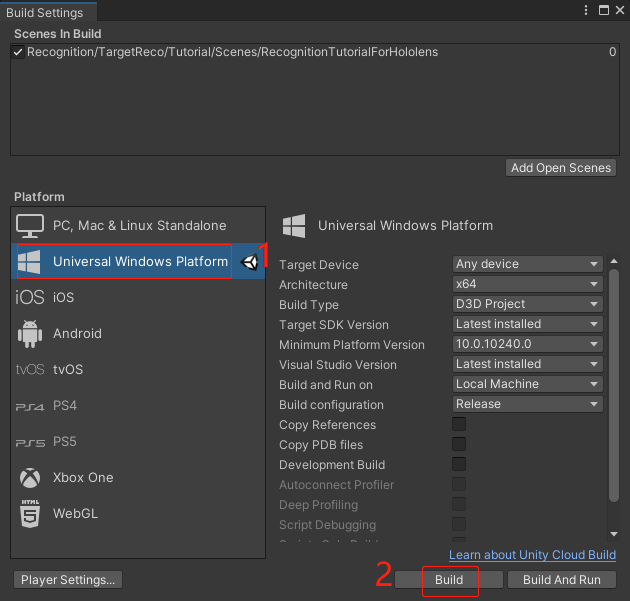Viewport: 630px width, 601px height.
Task: Click the Target Device label
Action: point(319,265)
